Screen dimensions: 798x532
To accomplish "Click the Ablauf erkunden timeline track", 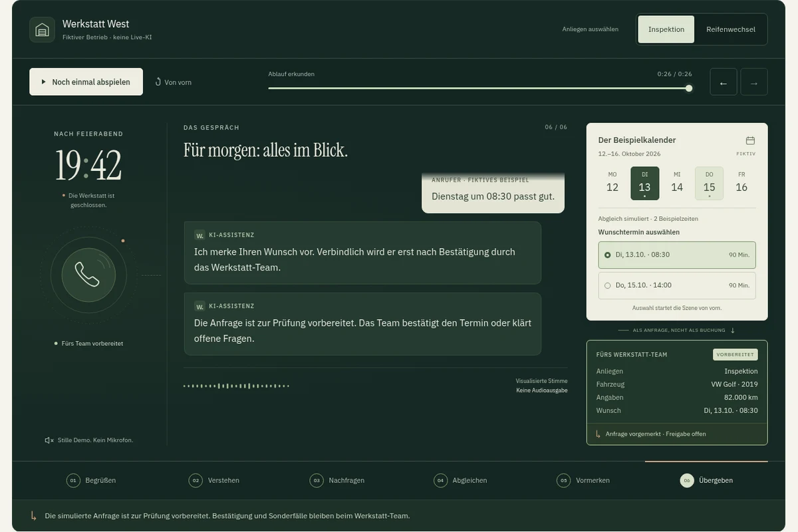I will pyautogui.click(x=479, y=88).
